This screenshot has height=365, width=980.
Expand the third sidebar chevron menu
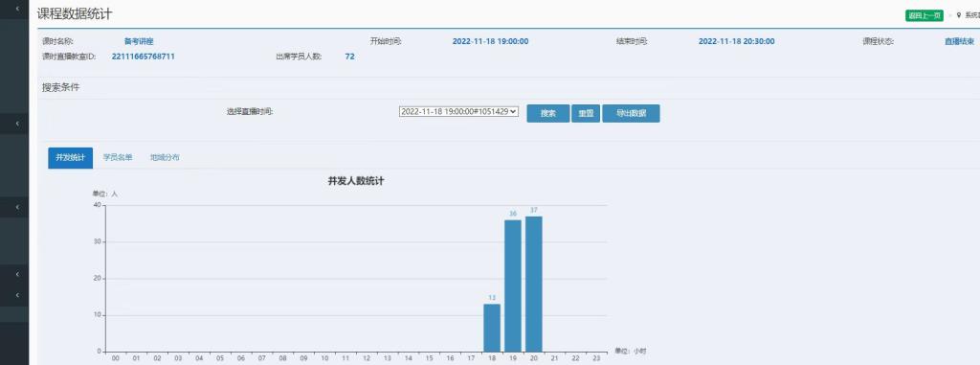pyautogui.click(x=17, y=207)
